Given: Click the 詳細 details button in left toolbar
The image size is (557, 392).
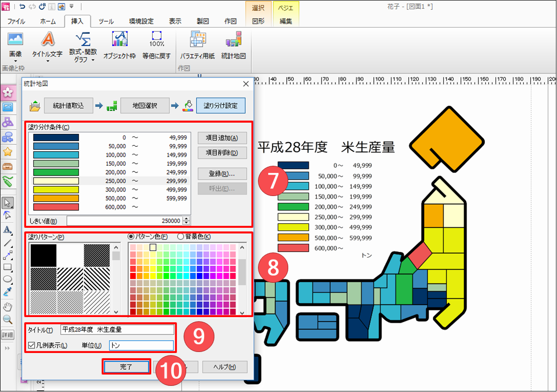Looking at the screenshot, I should pos(8,335).
